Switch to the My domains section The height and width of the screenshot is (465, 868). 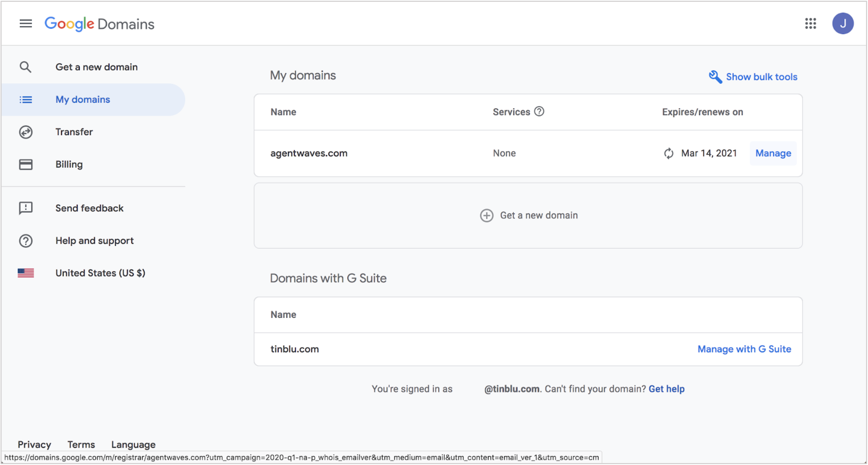[x=83, y=99]
